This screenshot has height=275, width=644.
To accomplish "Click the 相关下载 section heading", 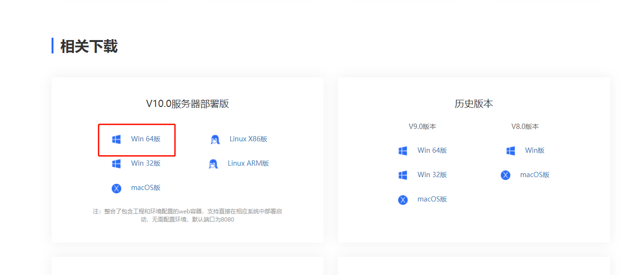I will 89,46.
